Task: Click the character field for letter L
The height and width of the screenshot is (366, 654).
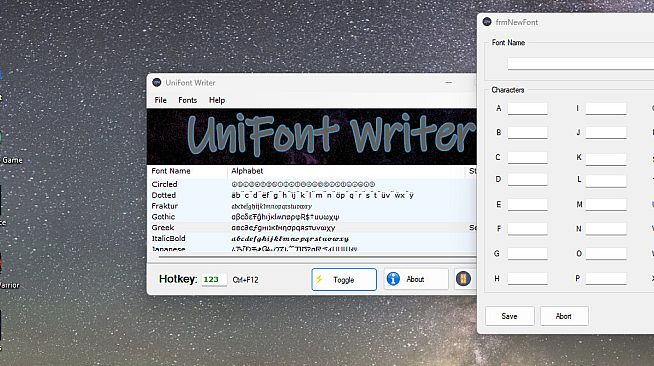Action: click(x=606, y=181)
